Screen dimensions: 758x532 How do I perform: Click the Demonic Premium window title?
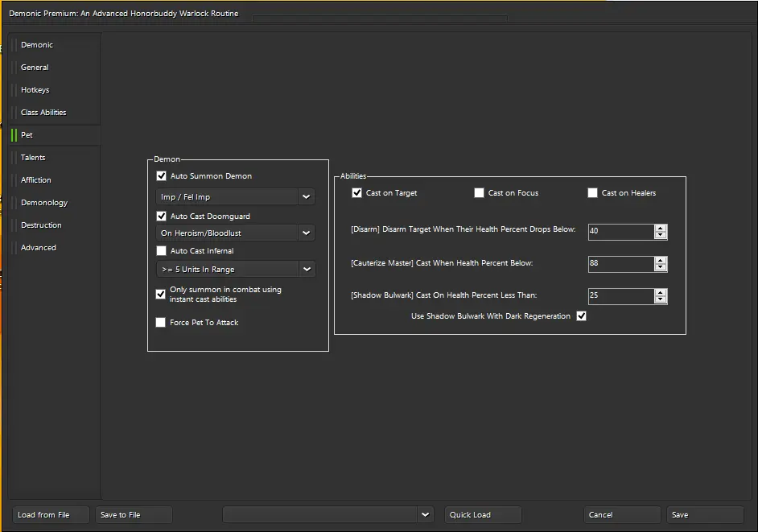pos(124,14)
